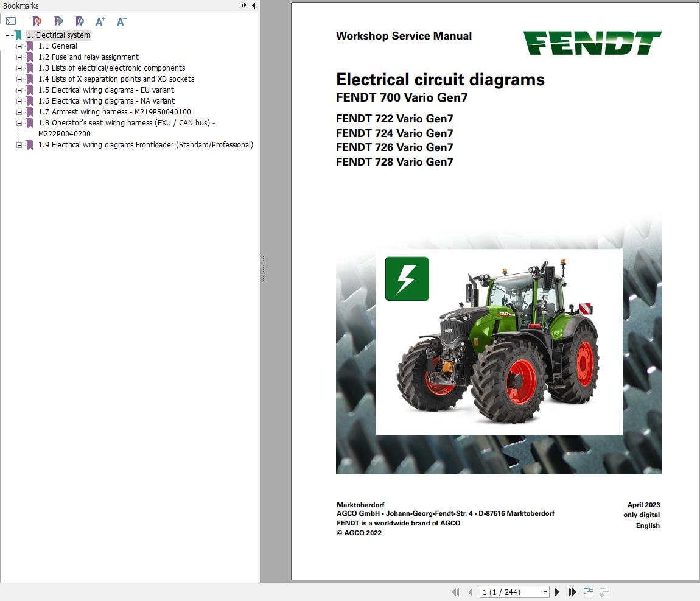
Task: Open bookmark 1.1 General
Action: click(x=58, y=46)
